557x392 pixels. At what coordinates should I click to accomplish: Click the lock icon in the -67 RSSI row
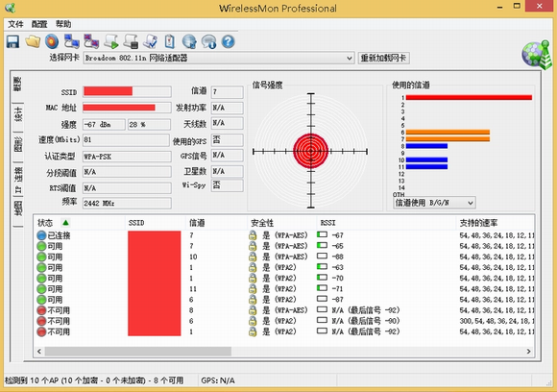tap(253, 235)
